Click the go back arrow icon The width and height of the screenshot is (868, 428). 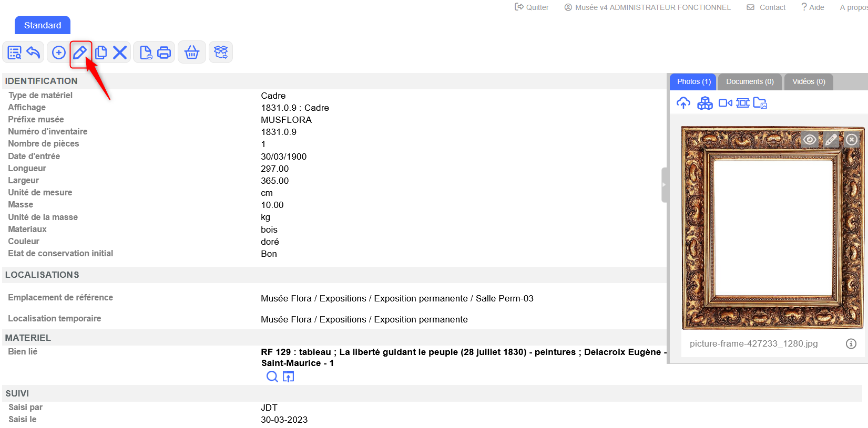point(34,53)
